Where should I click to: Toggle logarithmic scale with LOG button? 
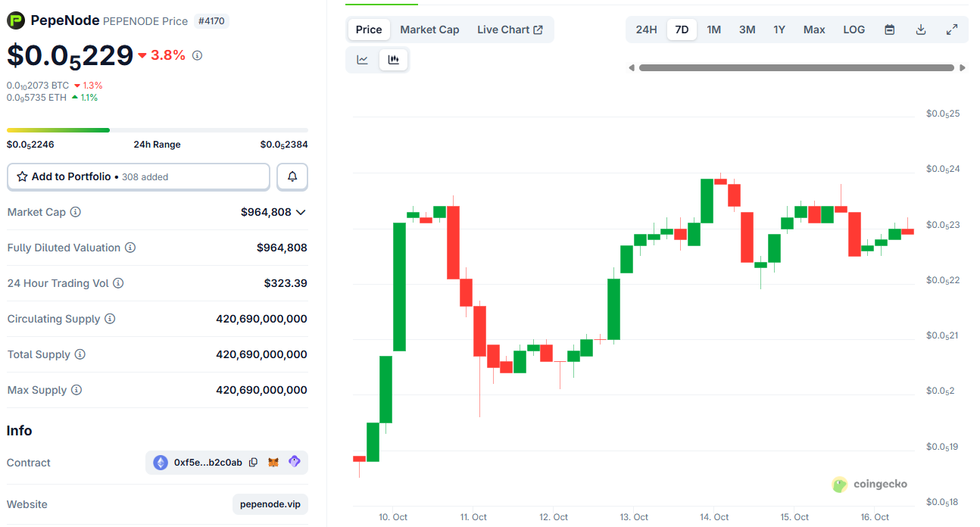pos(854,29)
